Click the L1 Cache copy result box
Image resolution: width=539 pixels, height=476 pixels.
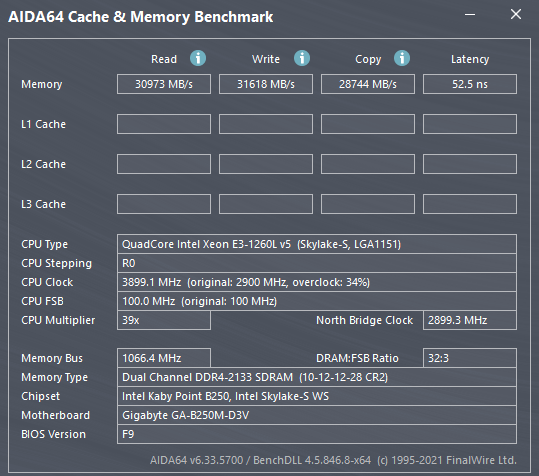click(368, 124)
